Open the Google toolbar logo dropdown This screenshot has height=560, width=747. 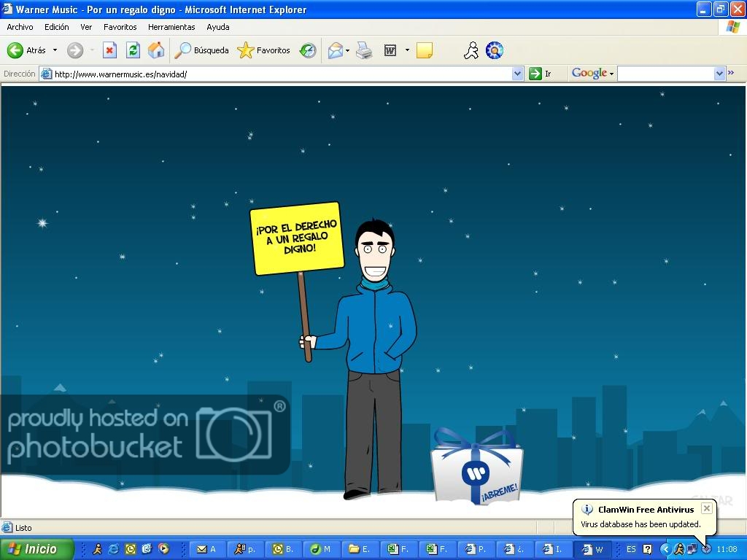592,74
